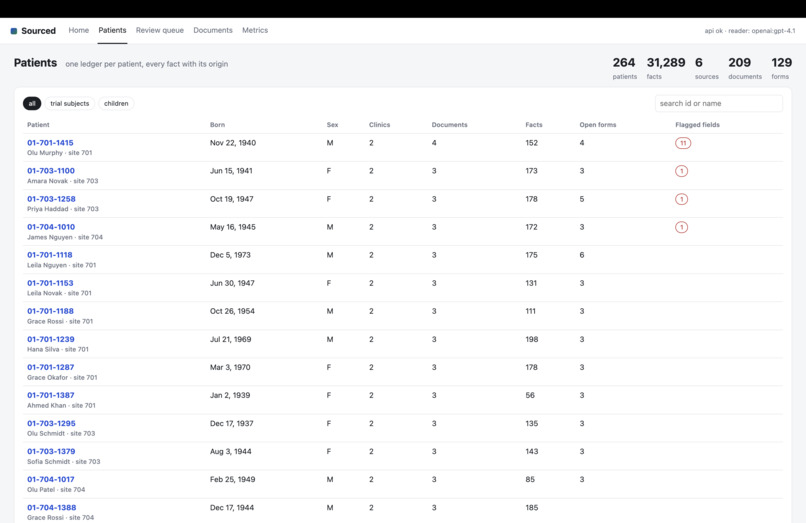
Task: Click the api ok reader status text
Action: click(x=749, y=31)
